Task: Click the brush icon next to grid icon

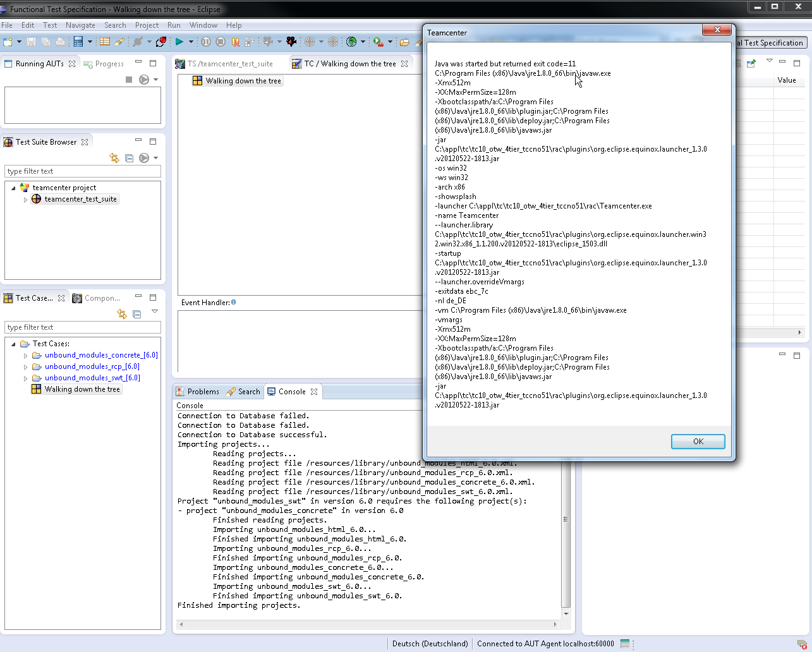Action: pyautogui.click(x=119, y=42)
